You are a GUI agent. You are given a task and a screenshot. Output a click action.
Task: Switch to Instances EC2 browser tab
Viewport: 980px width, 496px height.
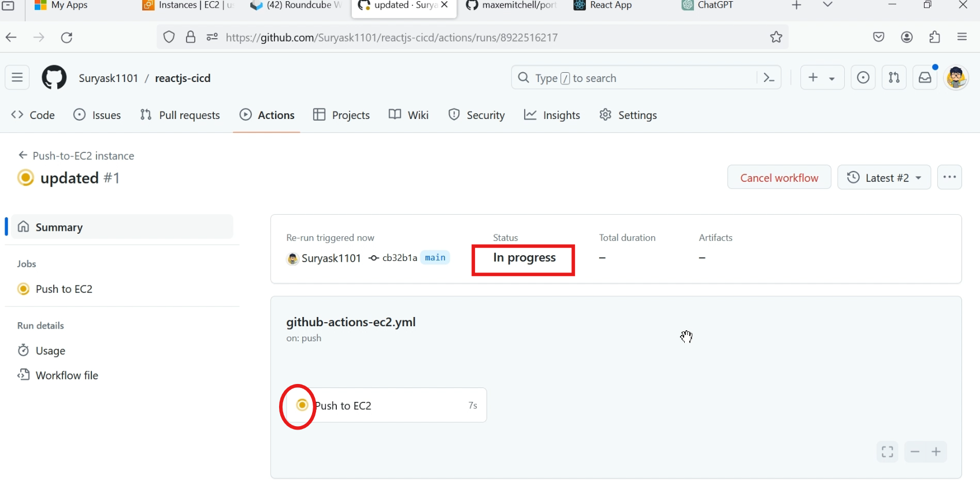pos(188,6)
